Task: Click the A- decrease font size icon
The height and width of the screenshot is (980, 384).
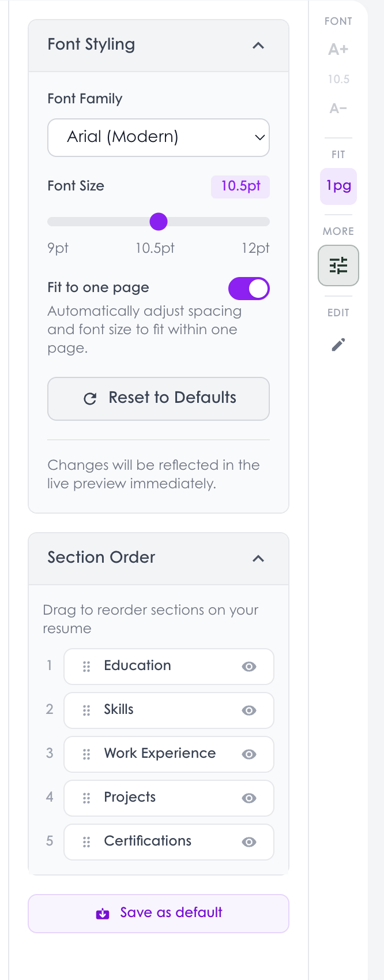Action: coord(338,108)
